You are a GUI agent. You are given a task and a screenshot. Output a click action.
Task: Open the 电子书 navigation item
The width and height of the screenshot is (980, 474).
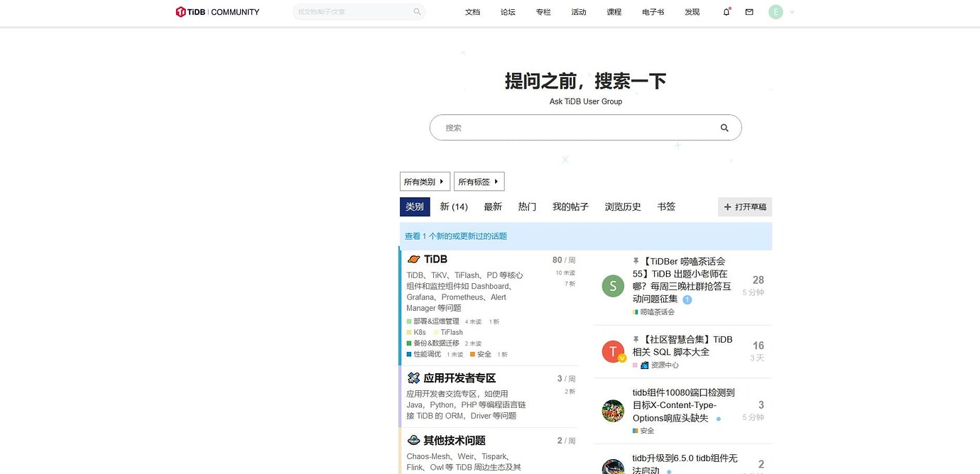pyautogui.click(x=653, y=12)
